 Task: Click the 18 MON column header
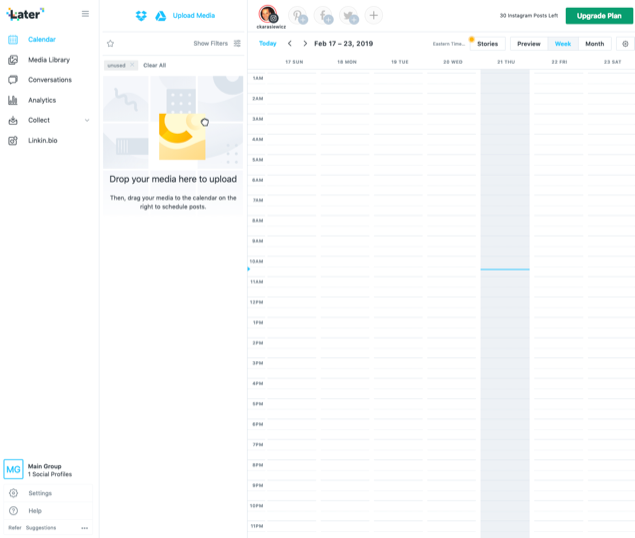[347, 62]
